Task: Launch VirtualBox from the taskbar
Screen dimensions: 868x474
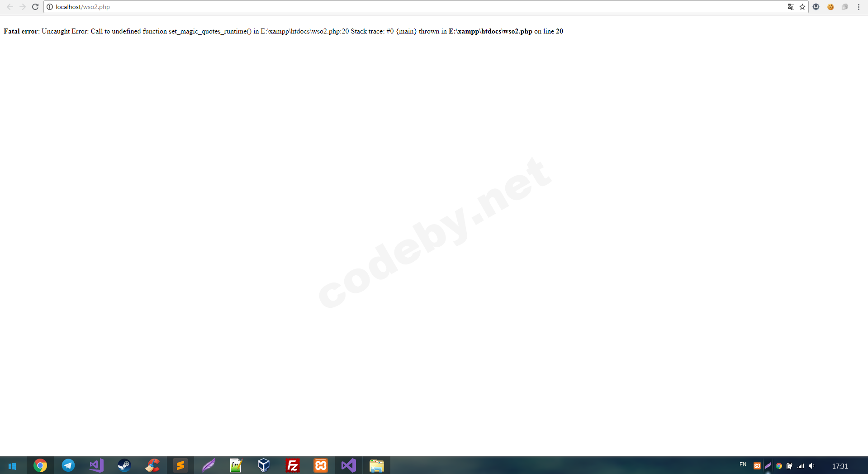Action: point(264,465)
